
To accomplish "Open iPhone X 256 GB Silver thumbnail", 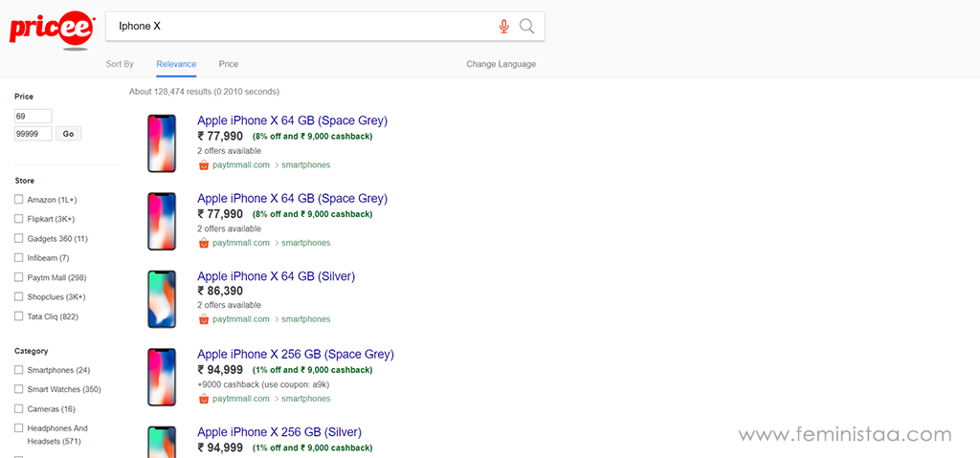I will click(162, 442).
